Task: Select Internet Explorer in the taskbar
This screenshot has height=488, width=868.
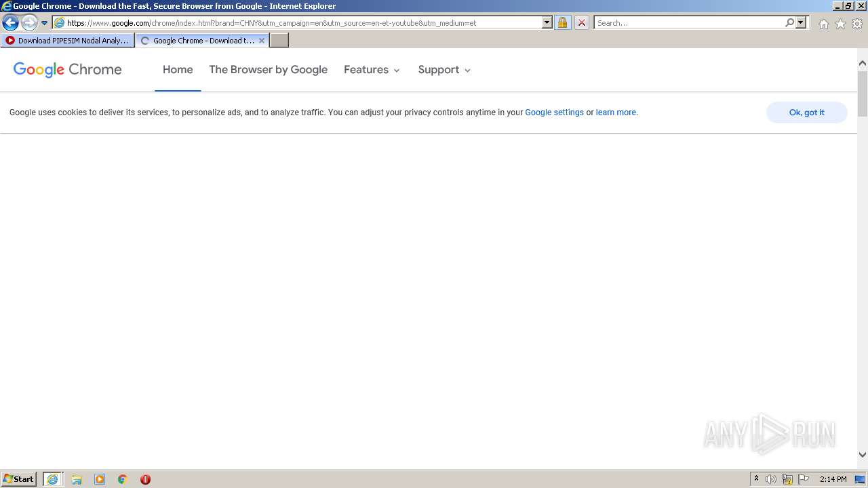Action: [x=52, y=479]
